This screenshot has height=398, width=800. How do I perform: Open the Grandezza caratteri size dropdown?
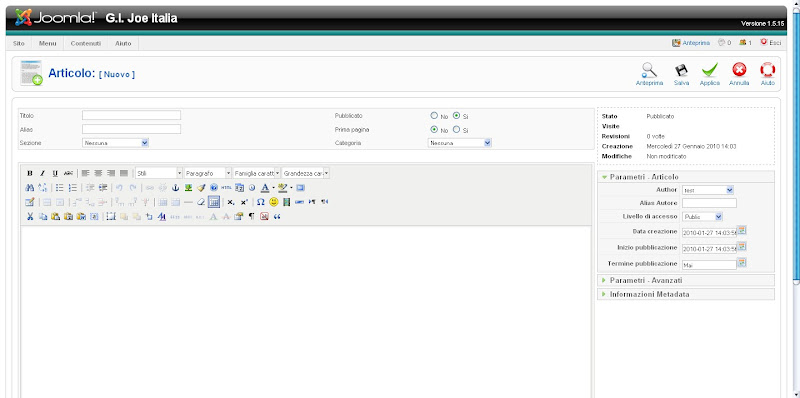click(x=306, y=173)
